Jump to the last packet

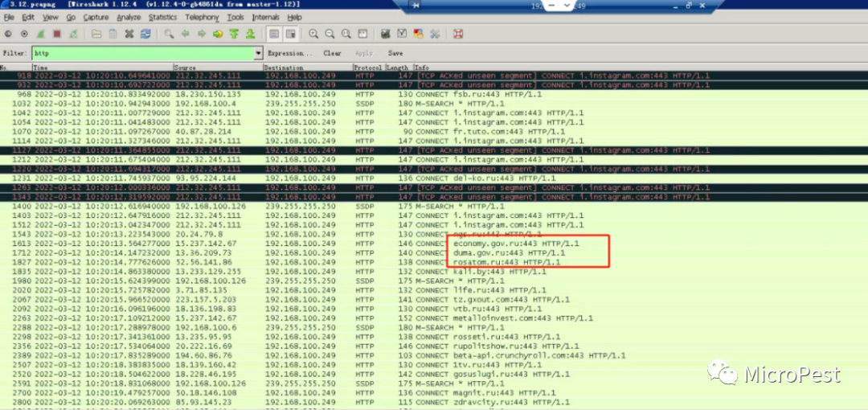pos(250,35)
